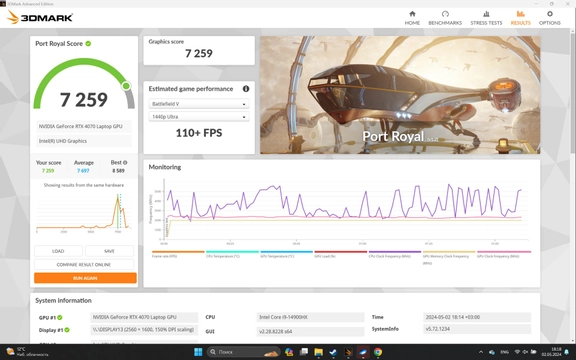Go to the Benchmarks section

click(445, 18)
